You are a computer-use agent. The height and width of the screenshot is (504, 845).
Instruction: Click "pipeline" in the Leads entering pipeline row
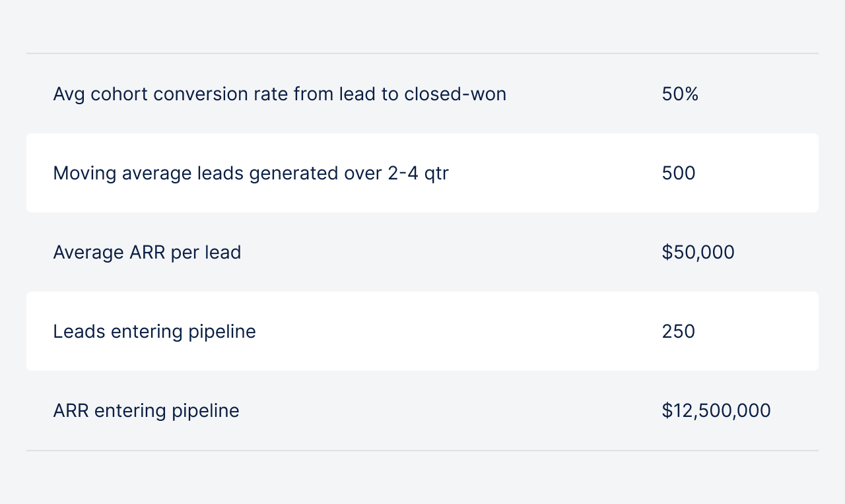(x=222, y=331)
